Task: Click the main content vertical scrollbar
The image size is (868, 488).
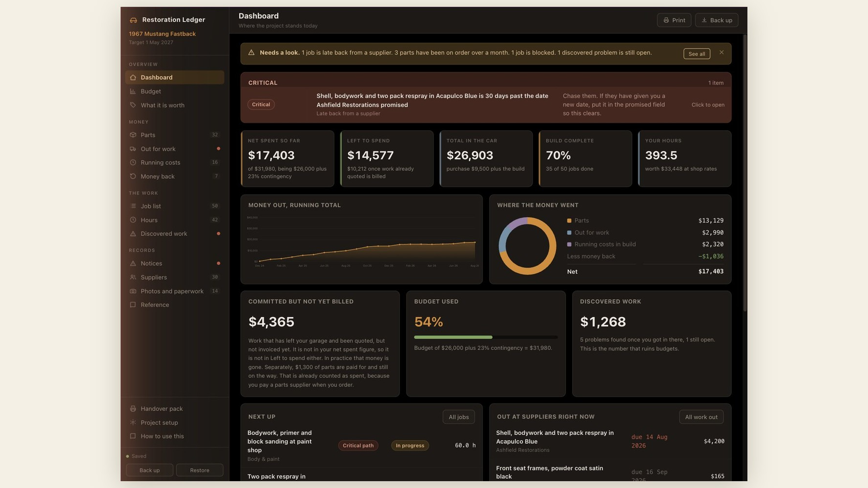Action: pos(744,173)
